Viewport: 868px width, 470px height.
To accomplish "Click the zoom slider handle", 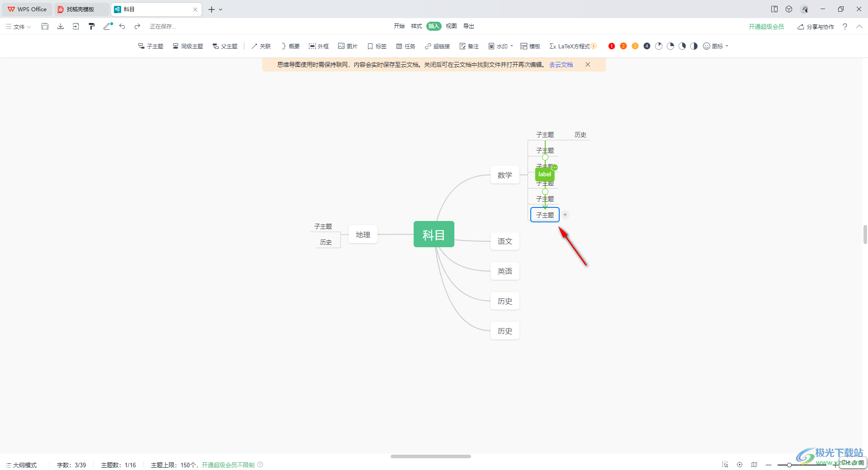I will click(789, 465).
